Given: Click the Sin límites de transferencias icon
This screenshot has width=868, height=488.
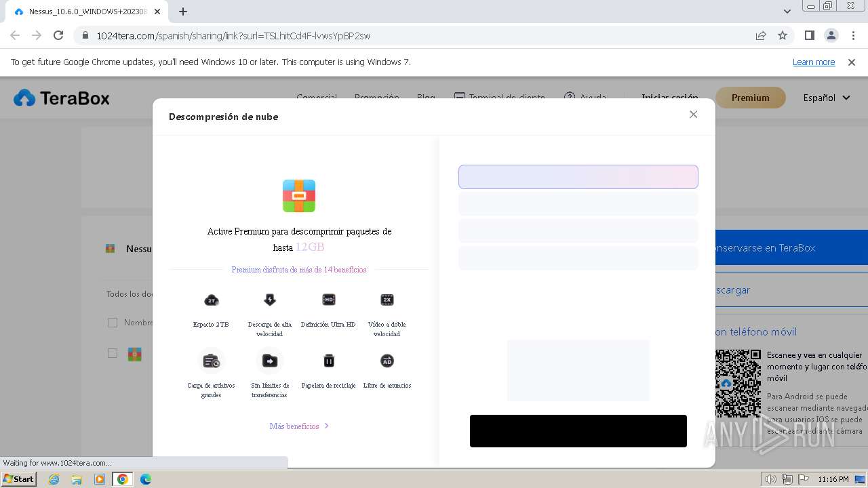Looking at the screenshot, I should [x=270, y=361].
